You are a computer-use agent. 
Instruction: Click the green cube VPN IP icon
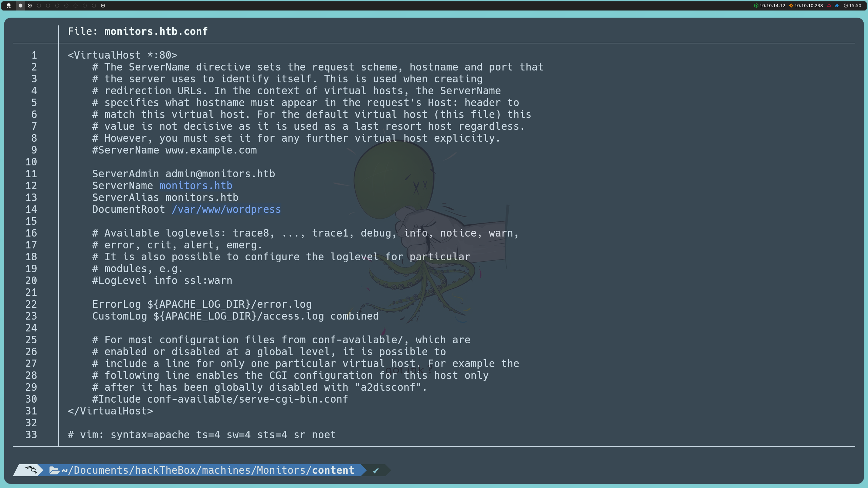[x=756, y=5]
